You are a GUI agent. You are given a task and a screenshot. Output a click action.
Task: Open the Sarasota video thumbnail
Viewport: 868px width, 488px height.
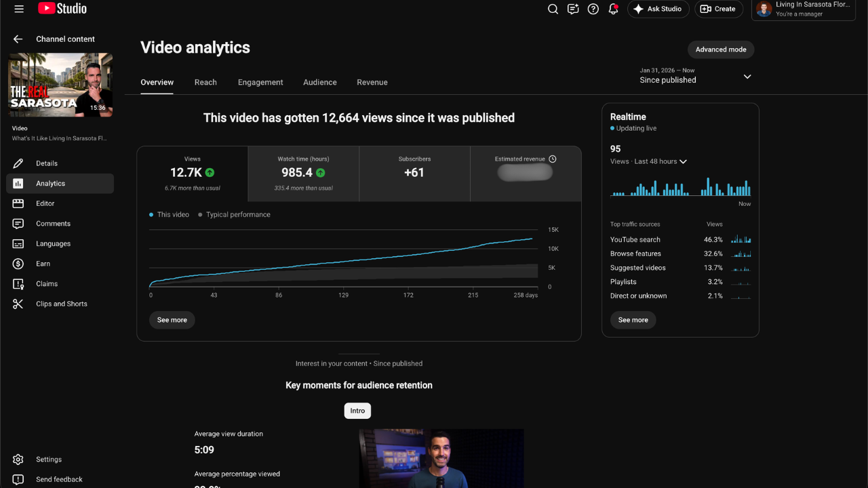[60, 85]
